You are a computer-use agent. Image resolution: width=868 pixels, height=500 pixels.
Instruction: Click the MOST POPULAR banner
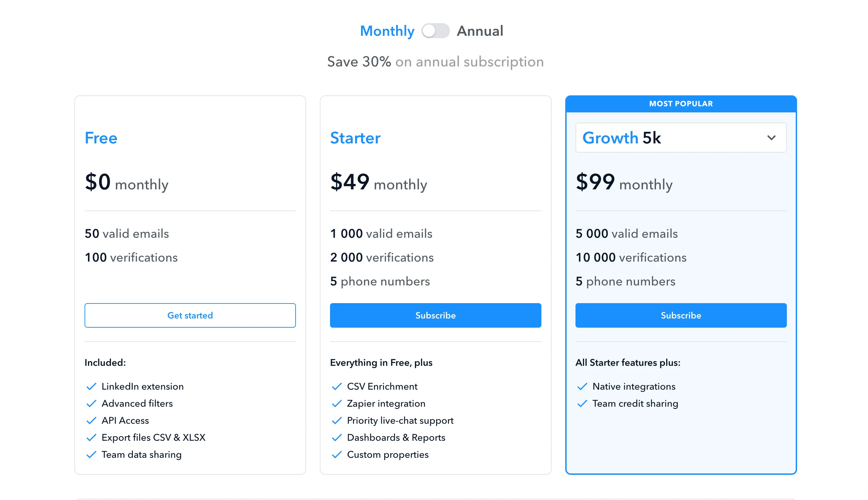pos(681,104)
